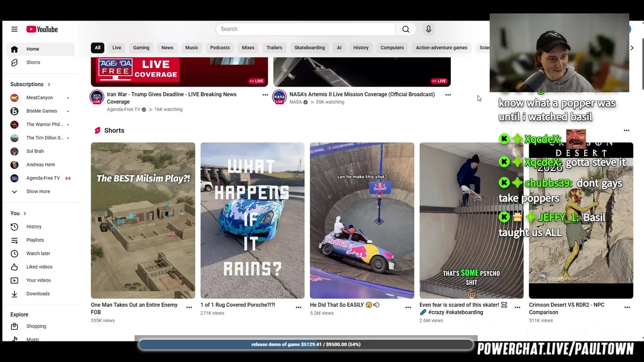Viewport: 644px width, 362px height.
Task: Open Iran War Trump Gives Deadline video title
Action: click(x=172, y=98)
